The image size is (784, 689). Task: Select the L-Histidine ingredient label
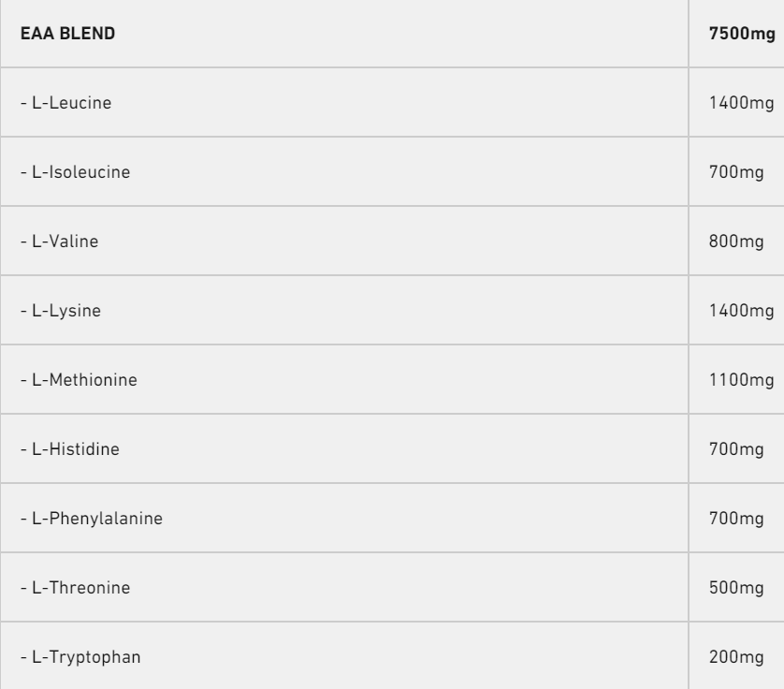[x=69, y=449]
